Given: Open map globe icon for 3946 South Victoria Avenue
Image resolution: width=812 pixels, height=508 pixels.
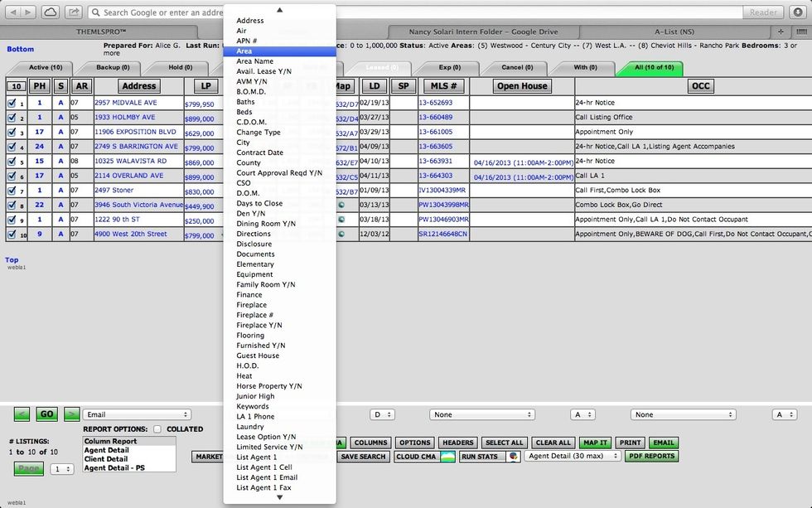Looking at the screenshot, I should (x=341, y=205).
